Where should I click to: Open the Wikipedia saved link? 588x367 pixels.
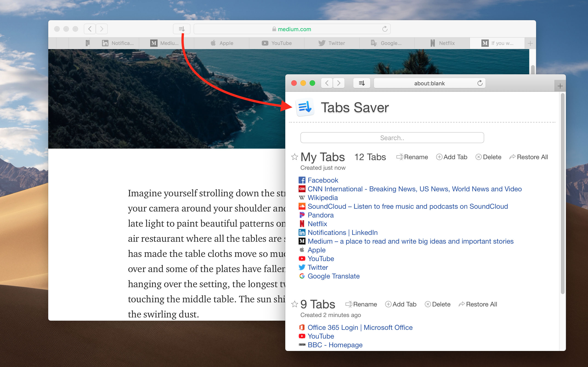323,197
